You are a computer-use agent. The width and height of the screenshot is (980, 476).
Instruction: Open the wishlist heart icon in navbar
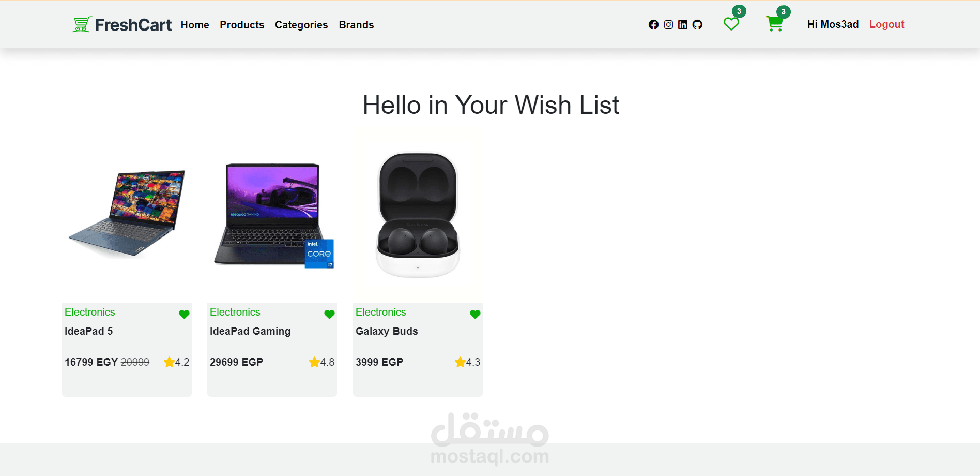point(731,24)
